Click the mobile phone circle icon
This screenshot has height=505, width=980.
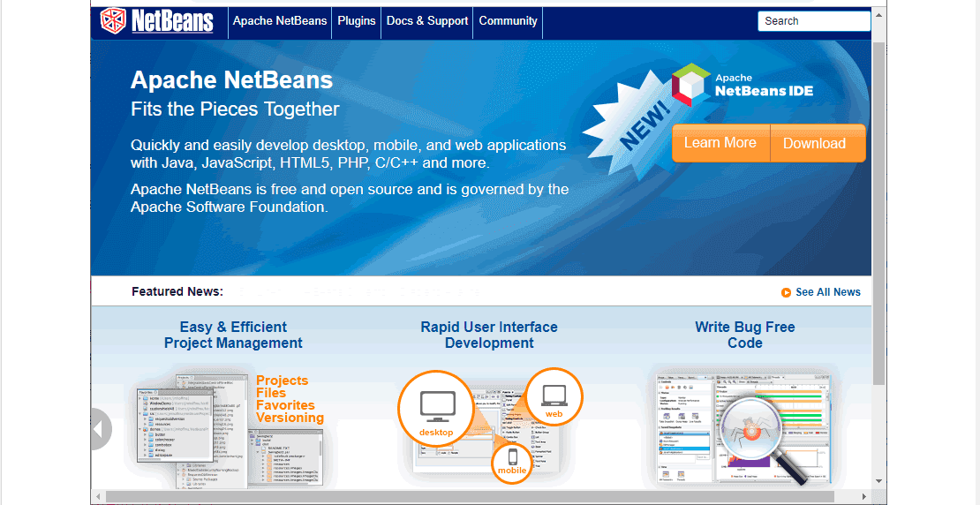pos(512,462)
